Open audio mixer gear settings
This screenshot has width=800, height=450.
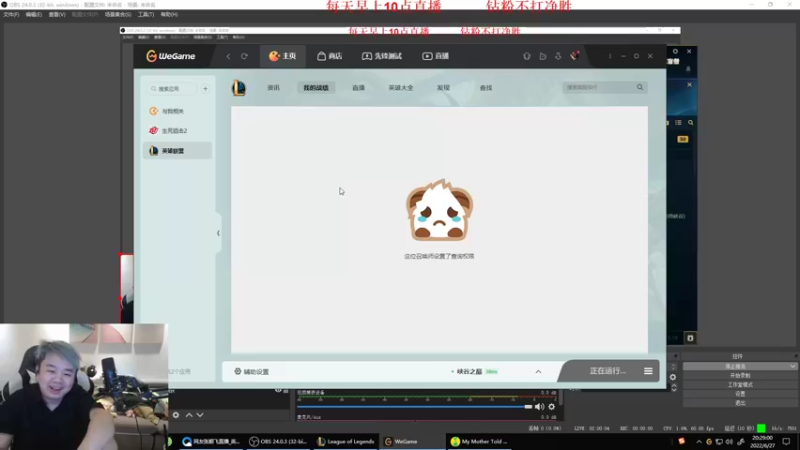[552, 407]
